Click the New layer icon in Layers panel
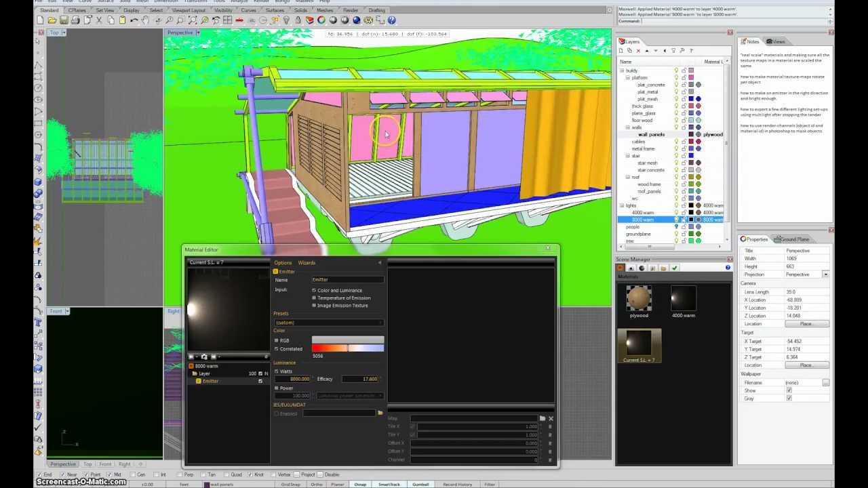This screenshot has width=868, height=488. (621, 51)
